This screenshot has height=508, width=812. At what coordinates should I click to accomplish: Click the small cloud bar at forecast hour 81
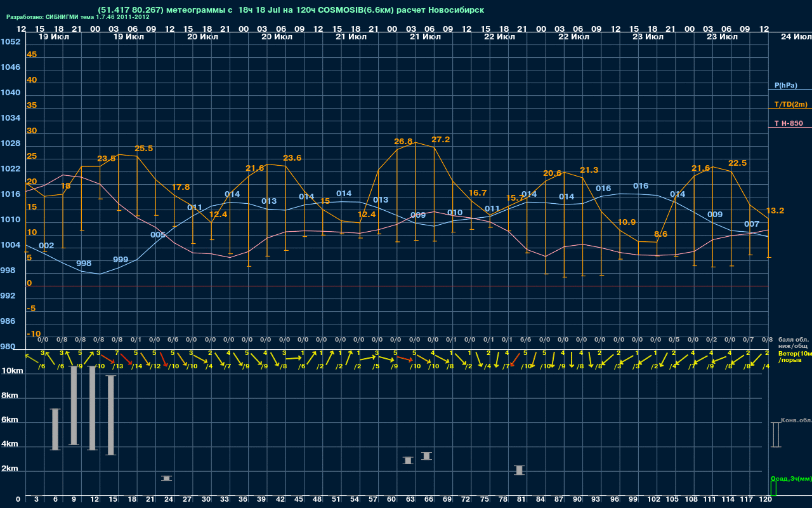[520, 470]
